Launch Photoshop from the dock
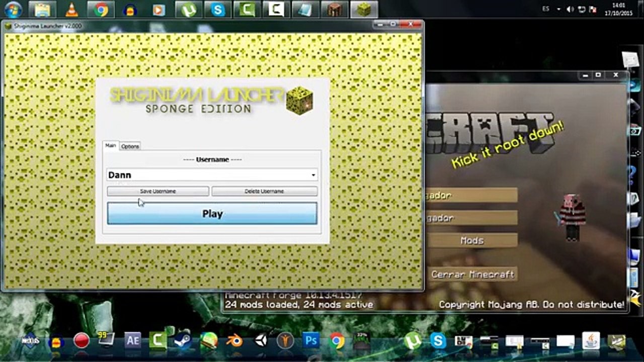The width and height of the screenshot is (644, 362). tap(311, 340)
